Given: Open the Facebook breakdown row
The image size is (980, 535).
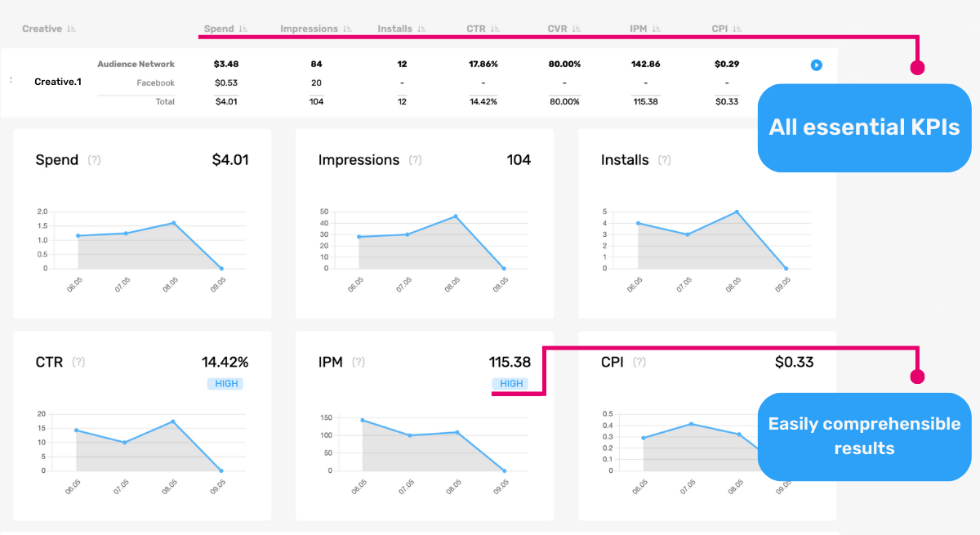Looking at the screenshot, I should (x=154, y=82).
